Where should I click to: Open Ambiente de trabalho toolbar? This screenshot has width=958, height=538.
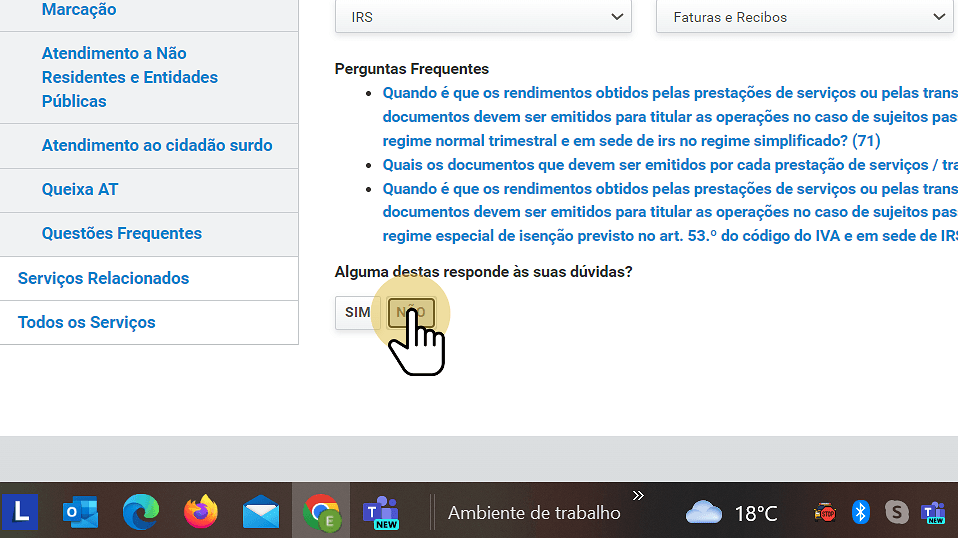coord(534,513)
